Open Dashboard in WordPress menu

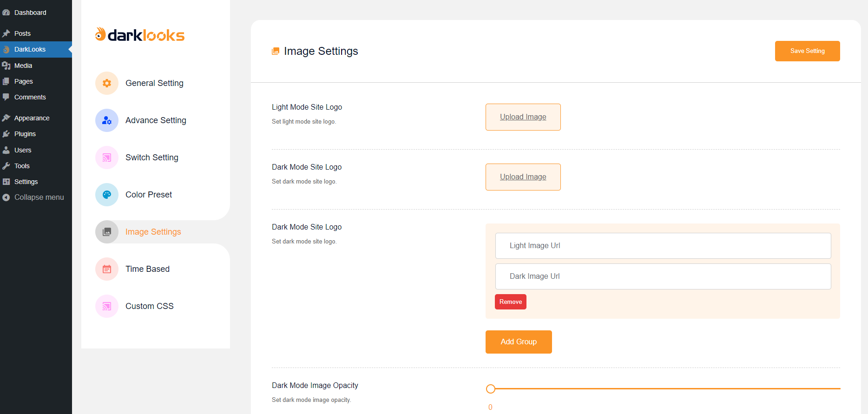30,13
